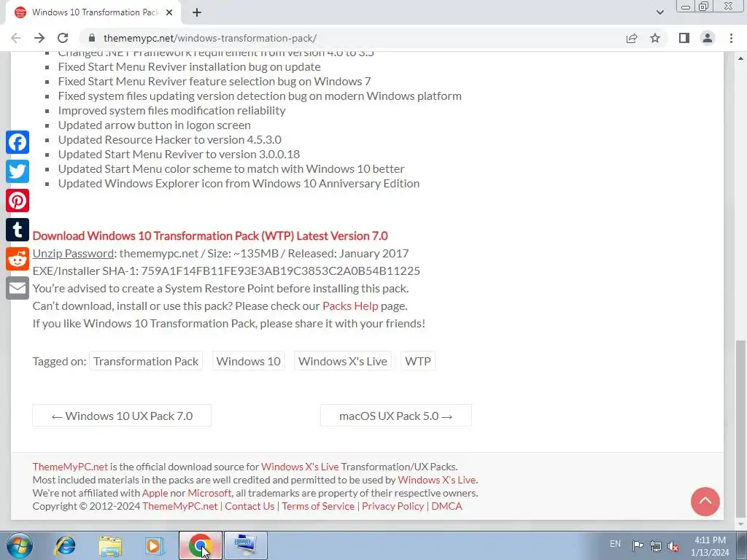Open network status tray icon
The height and width of the screenshot is (560, 747).
[x=656, y=545]
